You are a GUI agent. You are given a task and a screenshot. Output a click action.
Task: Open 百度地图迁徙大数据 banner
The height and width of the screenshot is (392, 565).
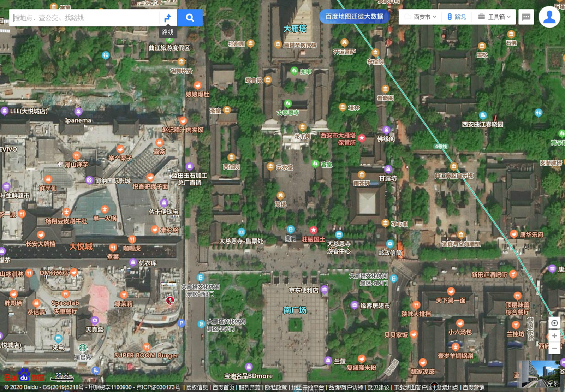pyautogui.click(x=354, y=17)
